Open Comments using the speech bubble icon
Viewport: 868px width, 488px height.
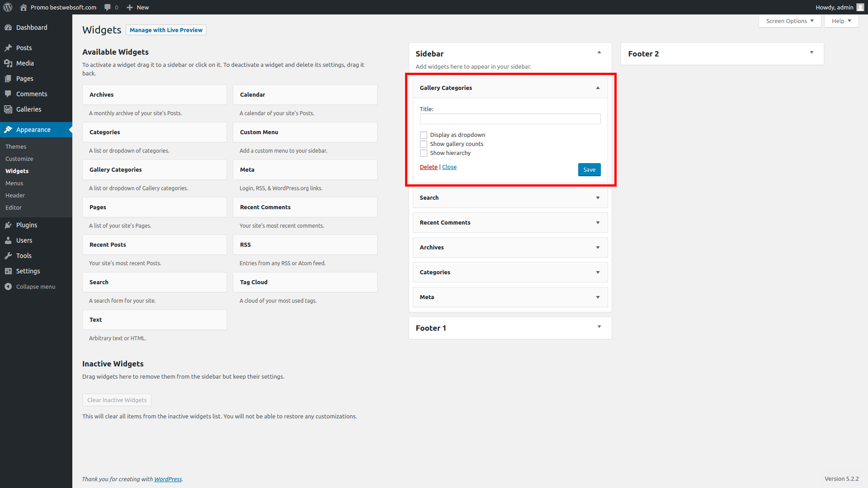click(x=8, y=94)
